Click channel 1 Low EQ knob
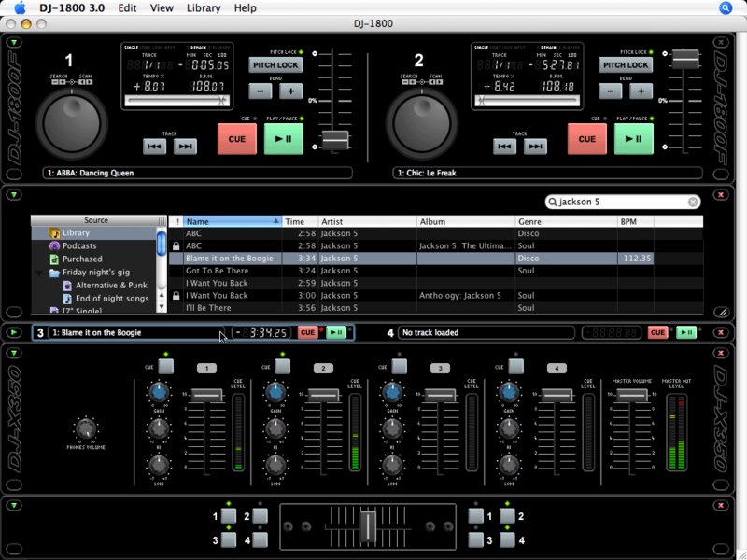747x560 pixels. pyautogui.click(x=159, y=465)
